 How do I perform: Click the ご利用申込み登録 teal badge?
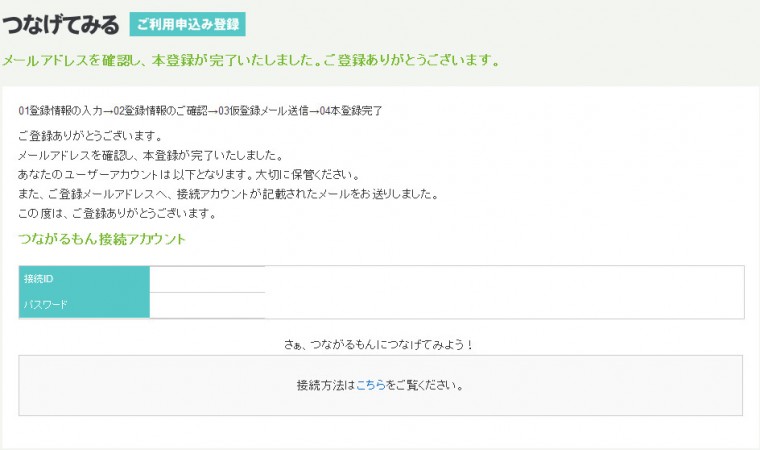click(x=187, y=24)
